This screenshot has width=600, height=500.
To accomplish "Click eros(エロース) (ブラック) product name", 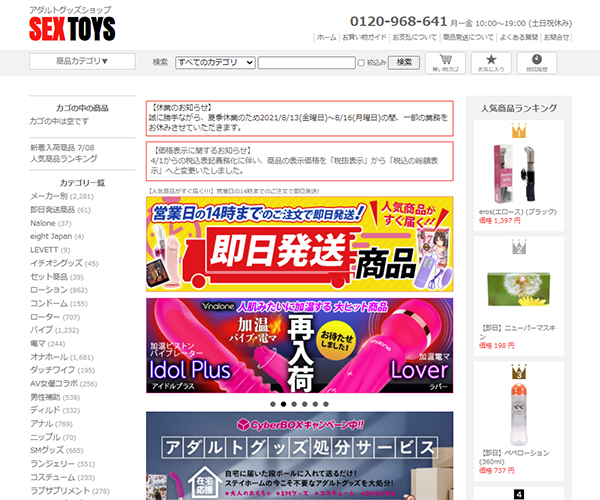I will 518,212.
